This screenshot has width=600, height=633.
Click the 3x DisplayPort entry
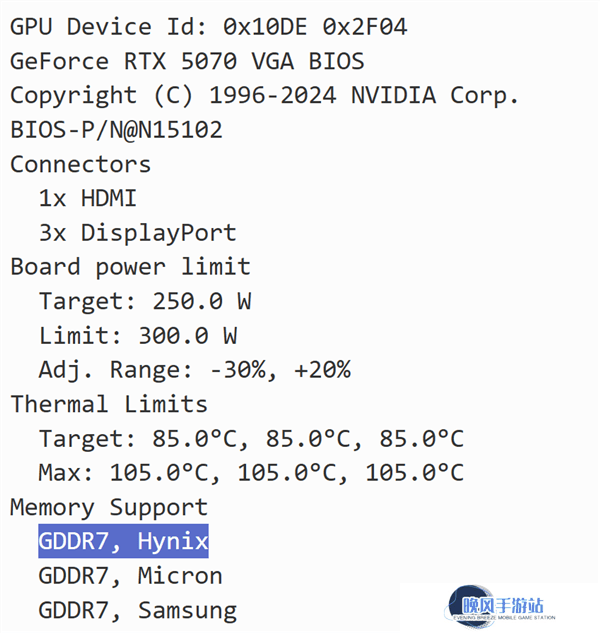point(138,233)
